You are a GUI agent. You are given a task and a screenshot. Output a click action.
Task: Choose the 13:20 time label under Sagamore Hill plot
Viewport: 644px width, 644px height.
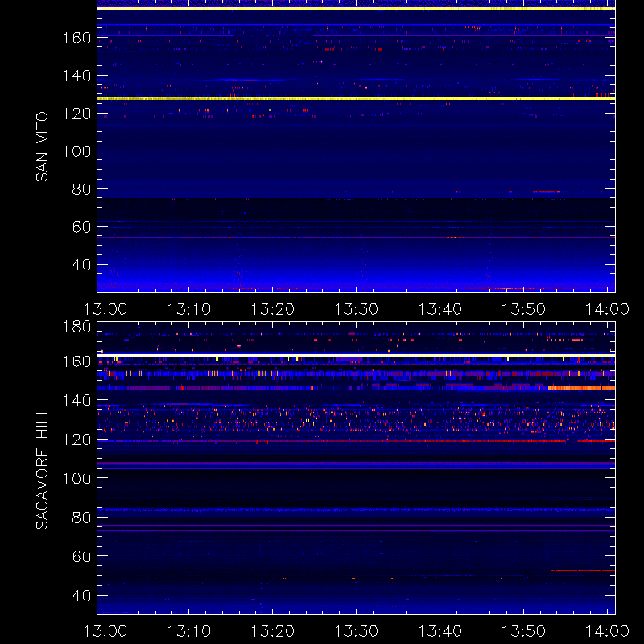click(273, 631)
